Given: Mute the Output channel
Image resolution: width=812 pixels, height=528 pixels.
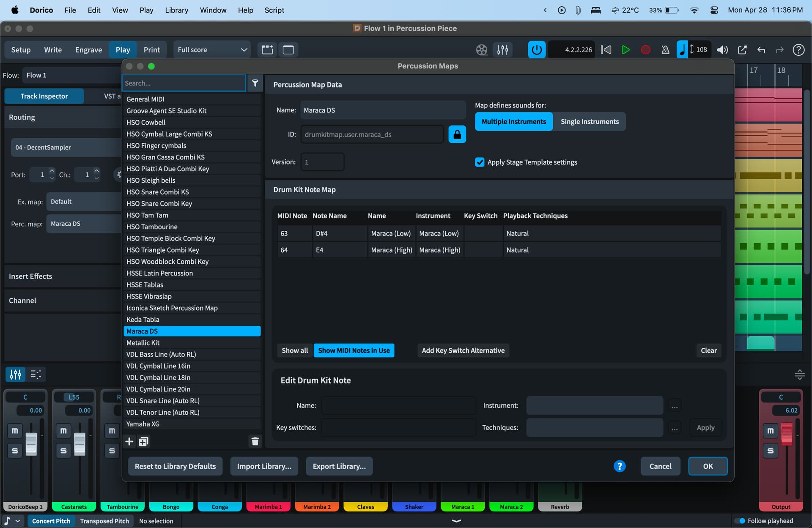Looking at the screenshot, I should point(771,431).
